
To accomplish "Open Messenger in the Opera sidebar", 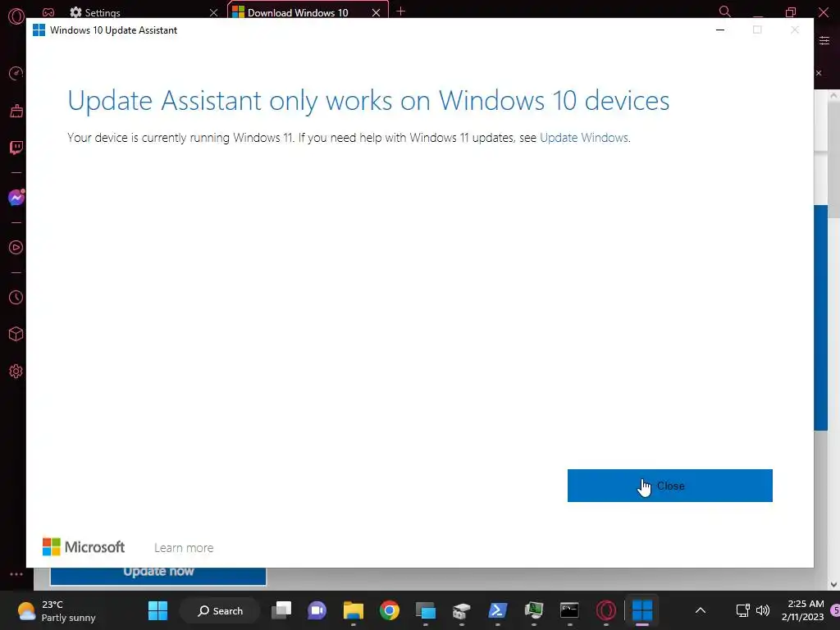I will click(16, 198).
